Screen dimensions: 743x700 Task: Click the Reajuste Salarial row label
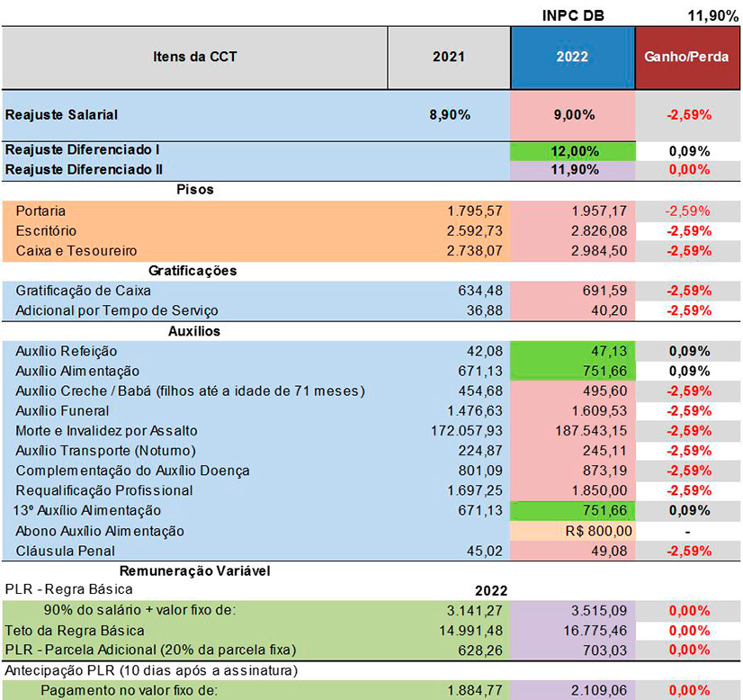(x=61, y=114)
